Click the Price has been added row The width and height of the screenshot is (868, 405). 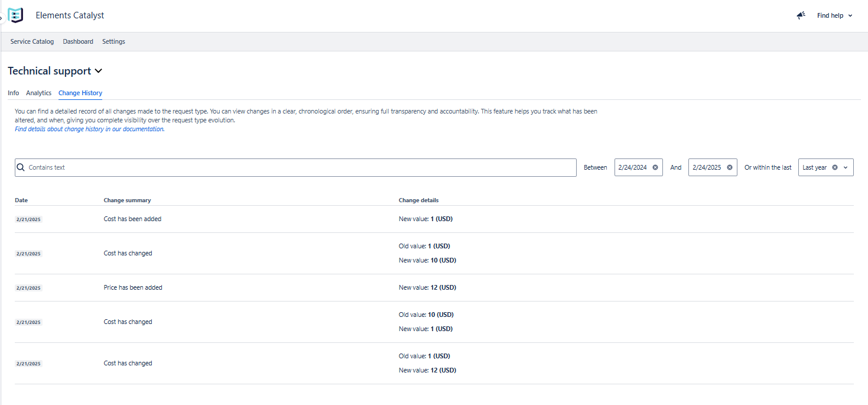pyautogui.click(x=133, y=287)
